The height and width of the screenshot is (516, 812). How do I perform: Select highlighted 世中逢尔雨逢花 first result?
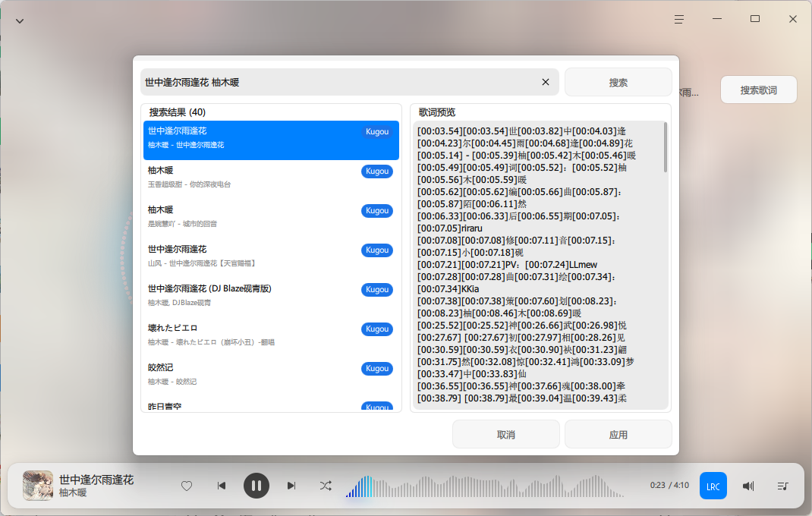click(271, 140)
